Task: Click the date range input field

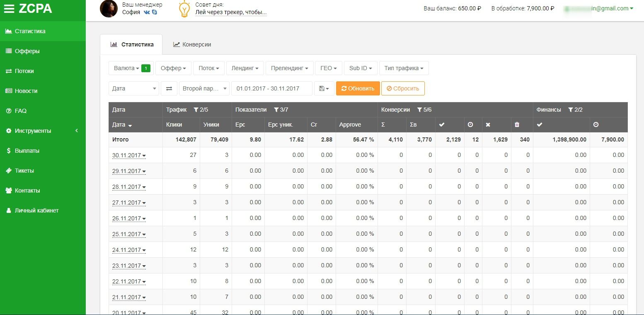Action: [x=272, y=88]
